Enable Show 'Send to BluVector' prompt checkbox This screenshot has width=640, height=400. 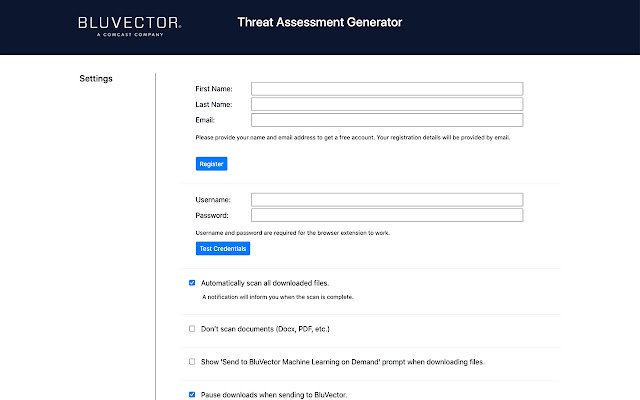coord(192,362)
